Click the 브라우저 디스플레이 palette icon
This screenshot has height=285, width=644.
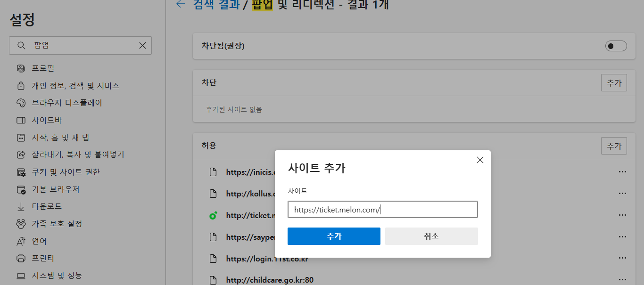[21, 102]
